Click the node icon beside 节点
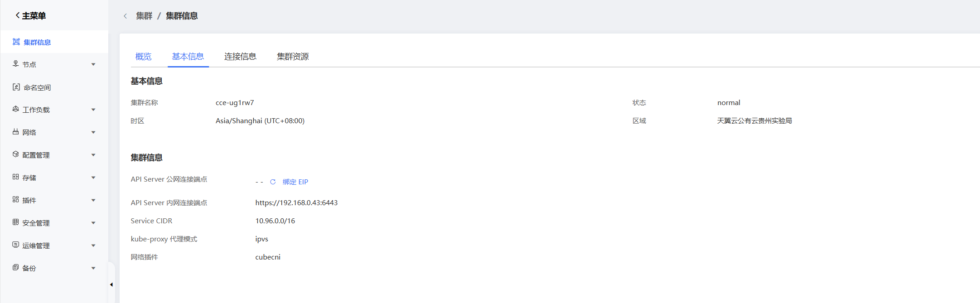The height and width of the screenshot is (303, 980). [x=15, y=64]
